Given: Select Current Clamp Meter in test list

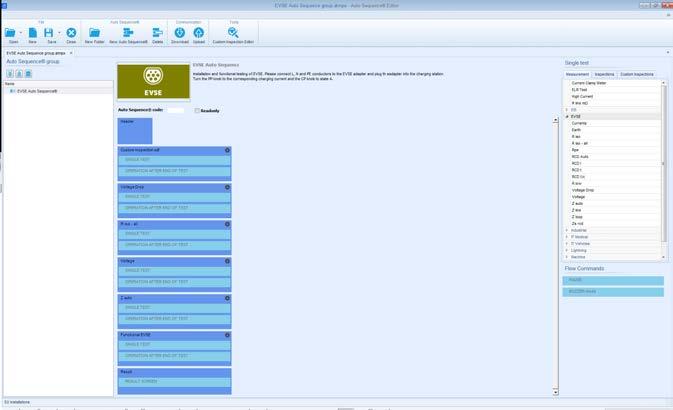Looking at the screenshot, I should click(x=589, y=83).
